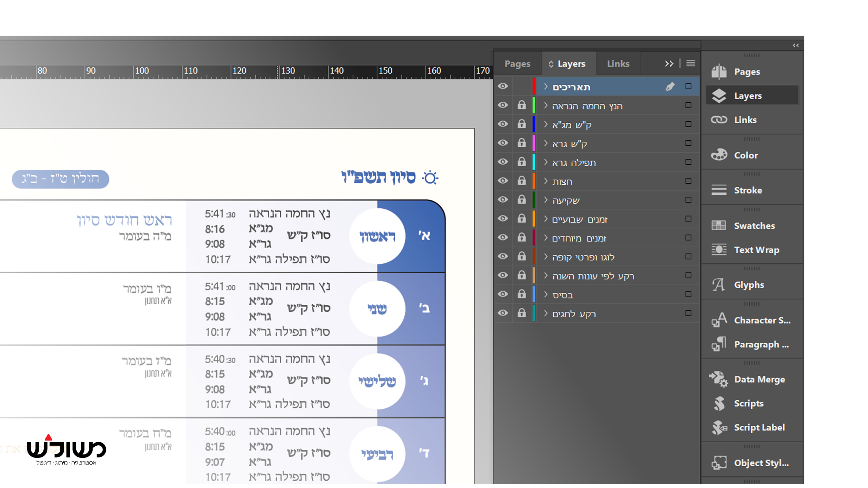Switch to the Pages tab
The image size is (868, 488).
tap(517, 63)
